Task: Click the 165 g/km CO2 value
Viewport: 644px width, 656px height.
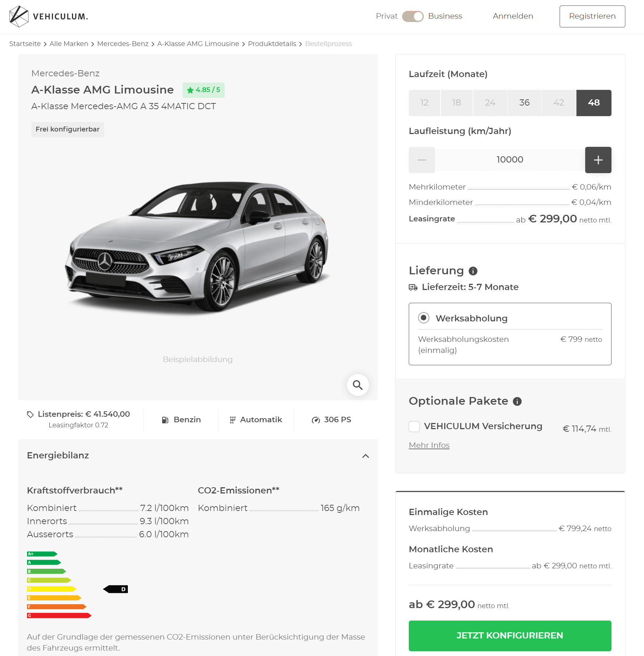Action: pos(340,508)
